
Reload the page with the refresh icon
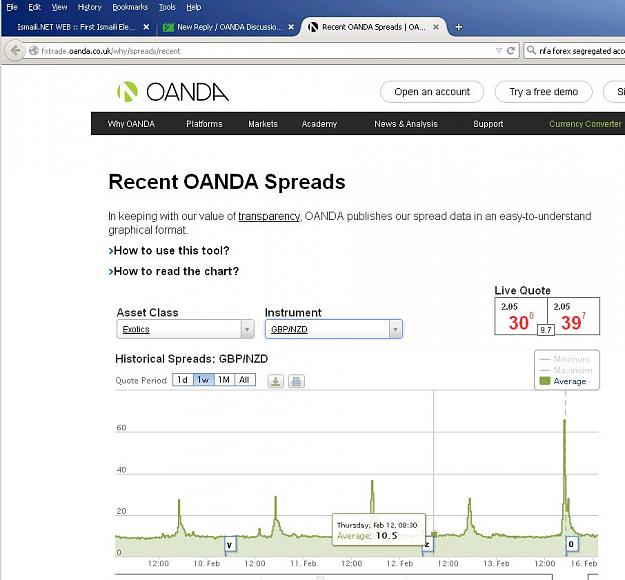(x=511, y=51)
